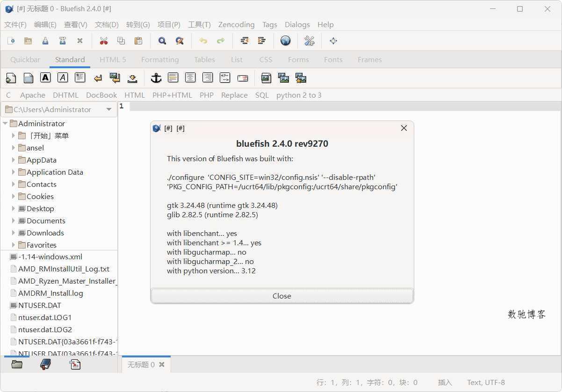Insert non-breaking space icon
Screen dimensions: 562x392
[x=132, y=78]
